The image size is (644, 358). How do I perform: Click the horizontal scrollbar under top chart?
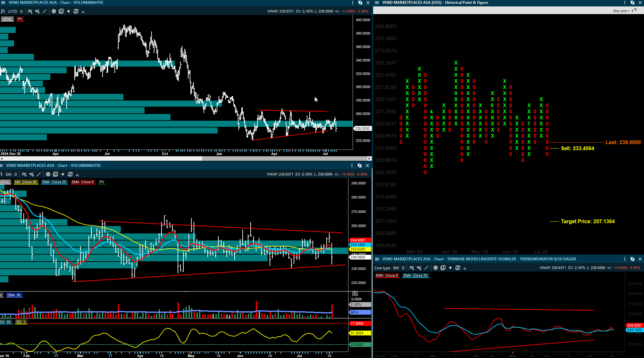(x=186, y=159)
